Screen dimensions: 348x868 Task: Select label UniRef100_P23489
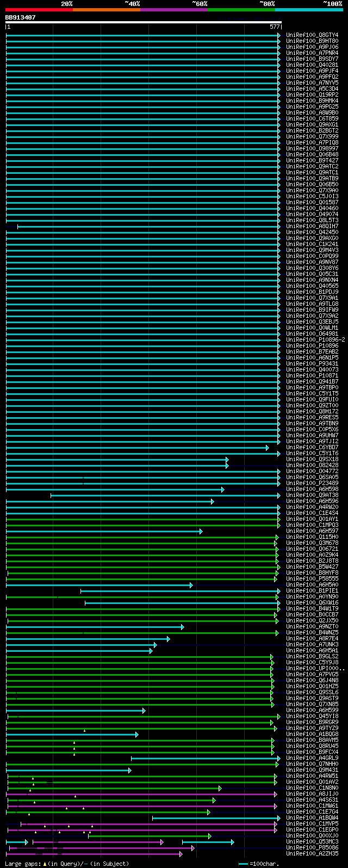coord(312,483)
